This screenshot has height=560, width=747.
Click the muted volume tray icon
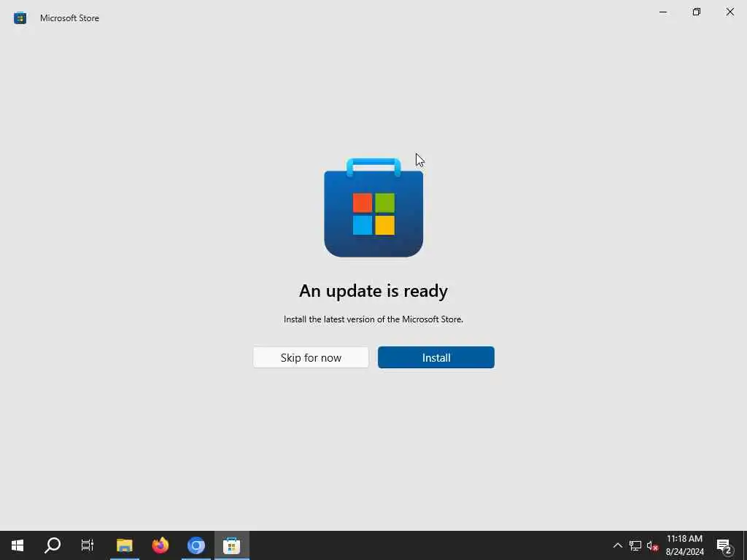[x=652, y=545]
